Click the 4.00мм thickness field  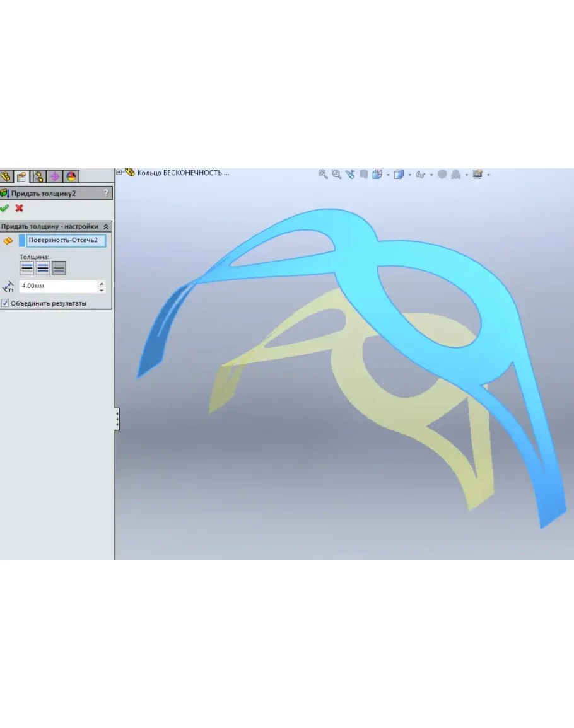(57, 286)
